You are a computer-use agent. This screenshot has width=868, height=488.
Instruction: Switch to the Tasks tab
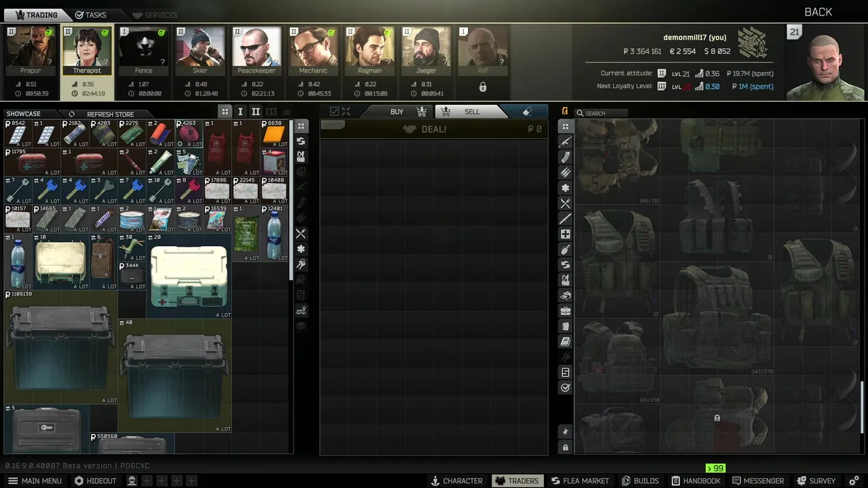(91, 15)
